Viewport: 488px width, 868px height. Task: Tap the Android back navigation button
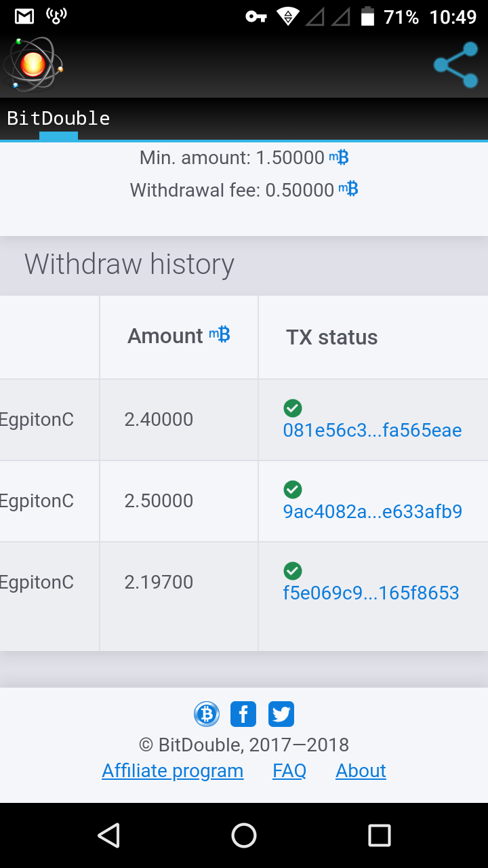click(x=108, y=835)
